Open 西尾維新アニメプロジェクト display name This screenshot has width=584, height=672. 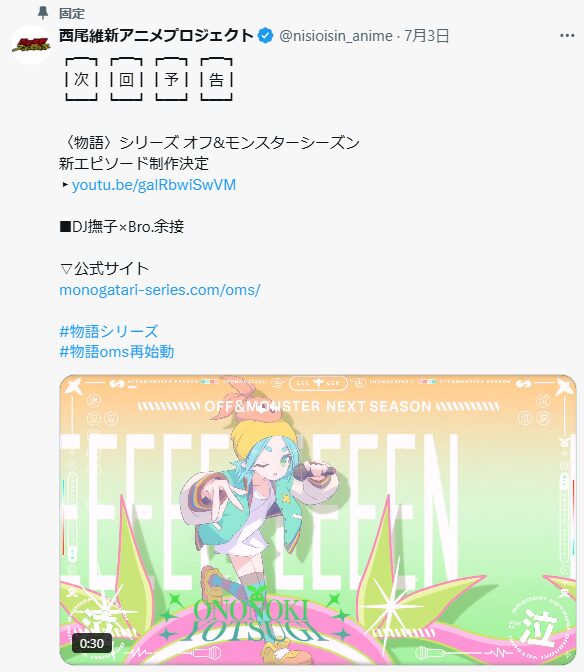click(156, 36)
